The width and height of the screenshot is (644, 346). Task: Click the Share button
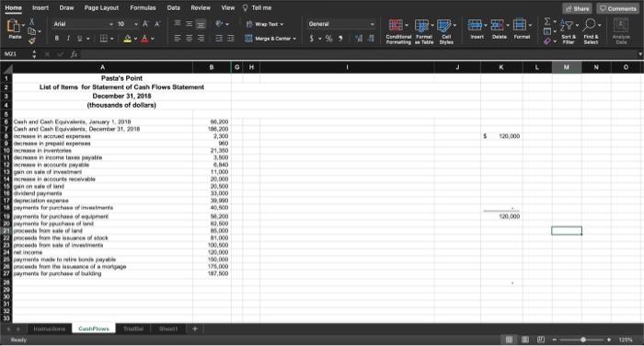577,8
